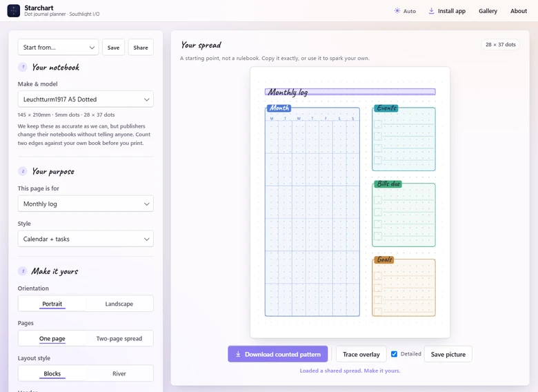Image resolution: width=538 pixels, height=392 pixels.
Task: Open the Style Calendar + tasks dropdown
Action: (x=86, y=239)
